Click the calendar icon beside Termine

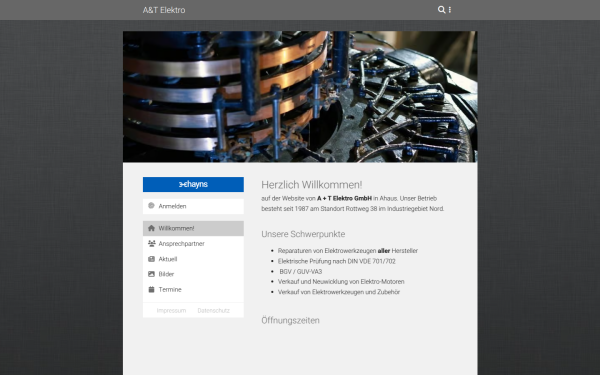tap(151, 289)
